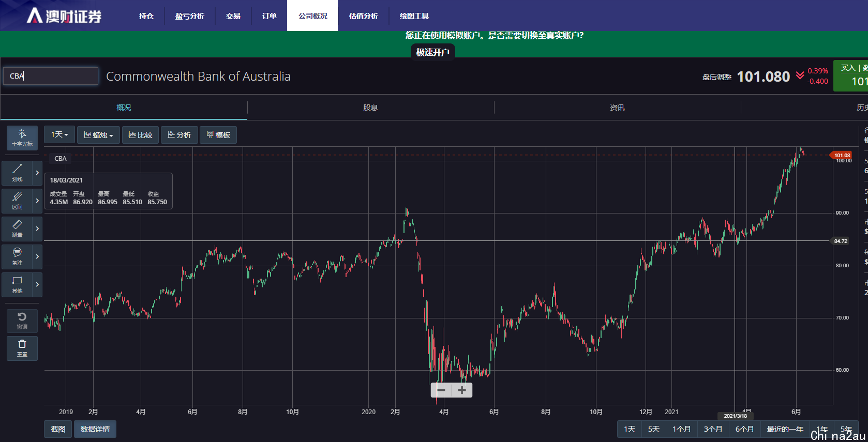
Task: Set chart range to 3个月
Action: 713,429
